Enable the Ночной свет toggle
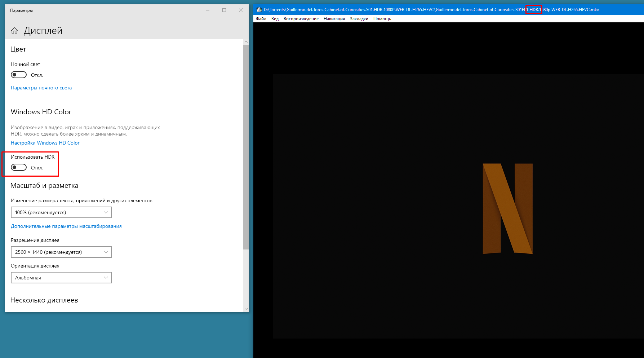This screenshot has height=358, width=644. (19, 75)
